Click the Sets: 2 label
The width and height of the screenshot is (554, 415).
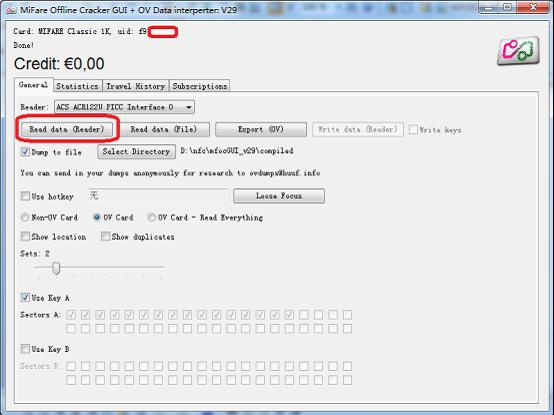click(x=35, y=254)
